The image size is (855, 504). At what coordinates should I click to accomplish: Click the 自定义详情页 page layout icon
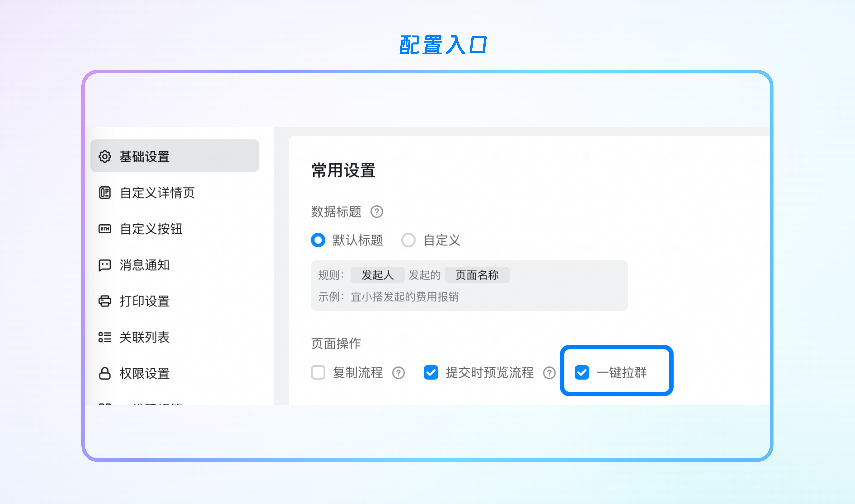pos(105,193)
